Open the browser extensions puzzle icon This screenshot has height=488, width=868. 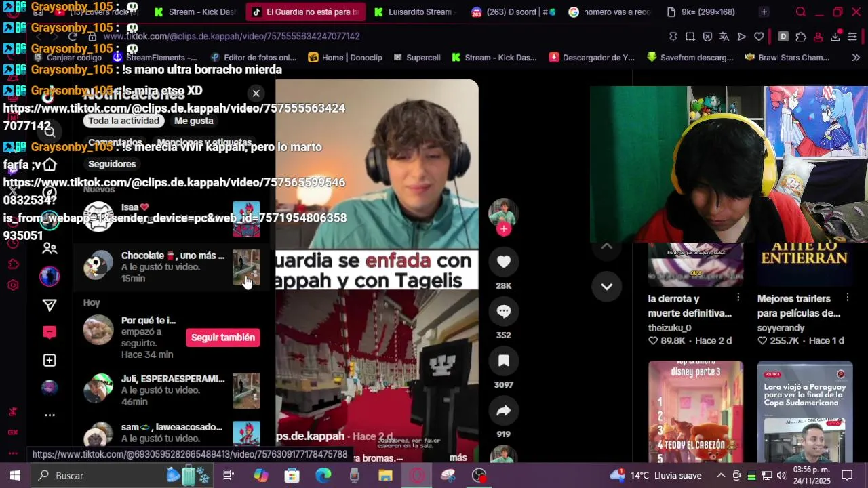pyautogui.click(x=801, y=37)
